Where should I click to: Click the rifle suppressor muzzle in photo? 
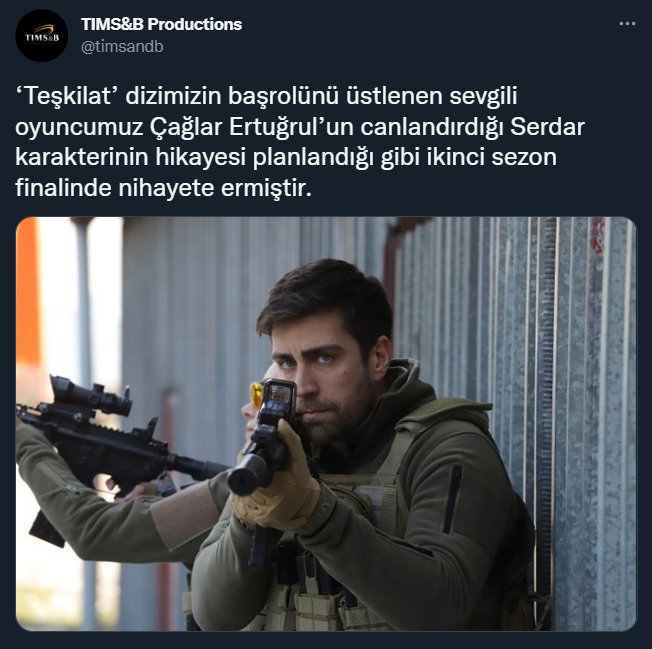click(247, 474)
